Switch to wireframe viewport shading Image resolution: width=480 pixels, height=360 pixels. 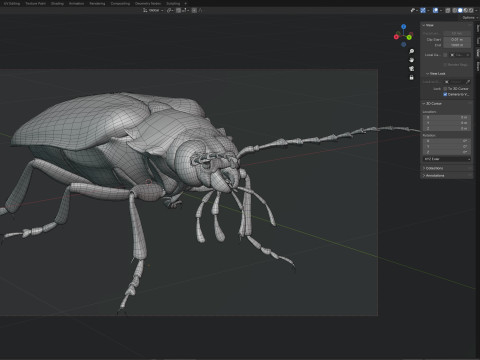pyautogui.click(x=454, y=10)
